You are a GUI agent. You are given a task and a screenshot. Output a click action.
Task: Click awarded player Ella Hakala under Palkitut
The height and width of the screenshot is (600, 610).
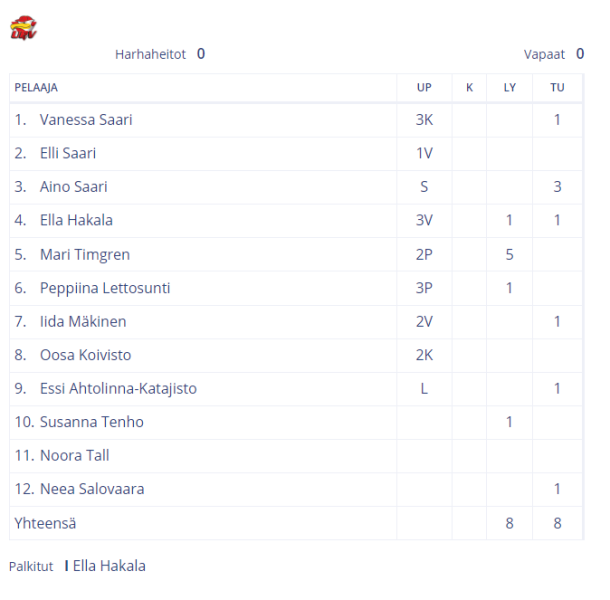109,566
